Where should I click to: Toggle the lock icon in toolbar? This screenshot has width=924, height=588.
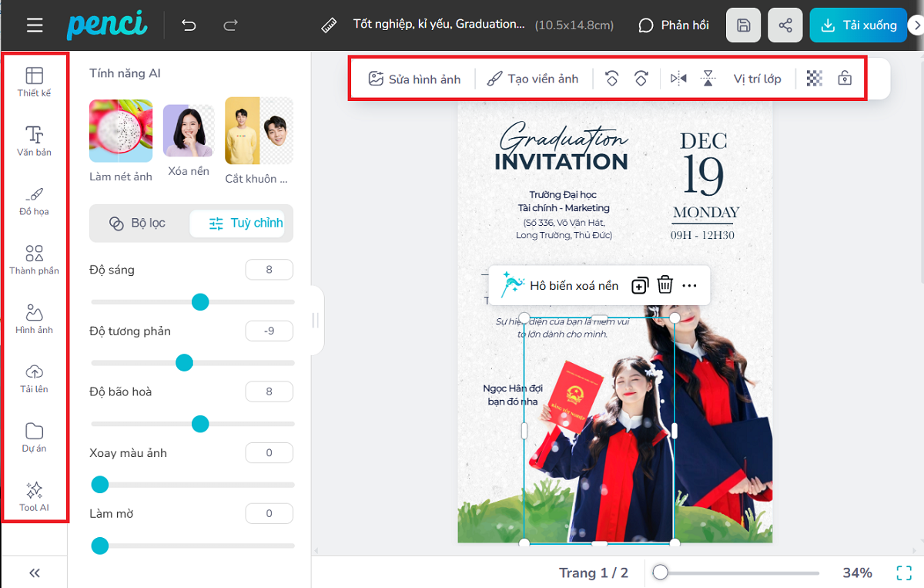point(845,79)
